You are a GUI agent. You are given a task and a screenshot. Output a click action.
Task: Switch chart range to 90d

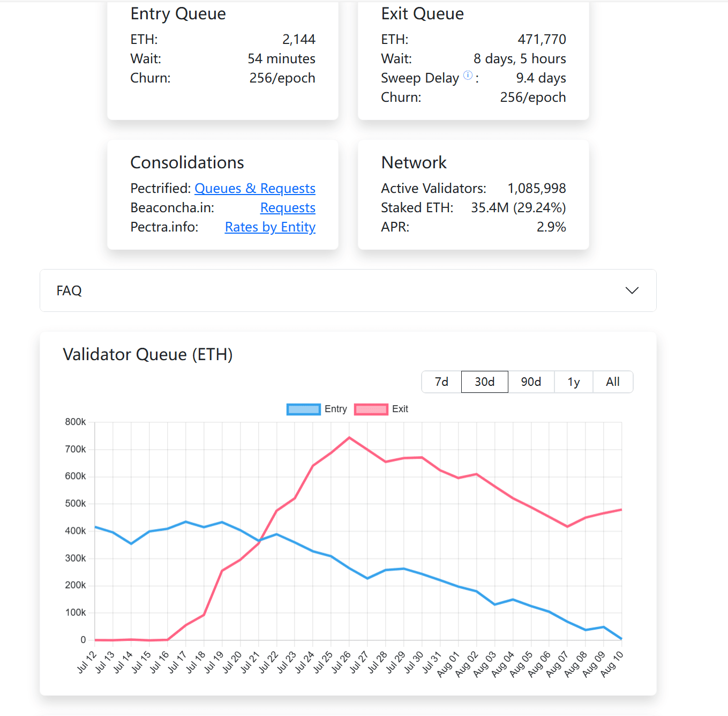(x=531, y=382)
